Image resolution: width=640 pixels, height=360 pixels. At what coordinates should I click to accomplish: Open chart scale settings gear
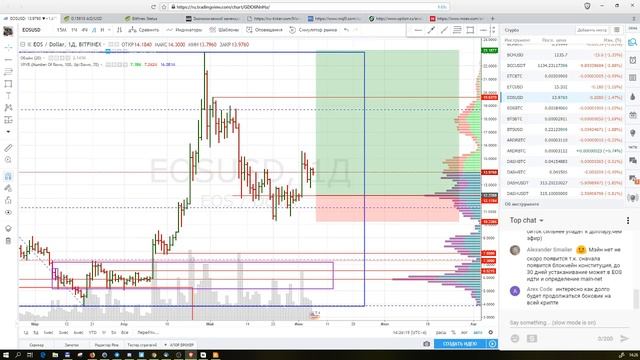(491, 333)
